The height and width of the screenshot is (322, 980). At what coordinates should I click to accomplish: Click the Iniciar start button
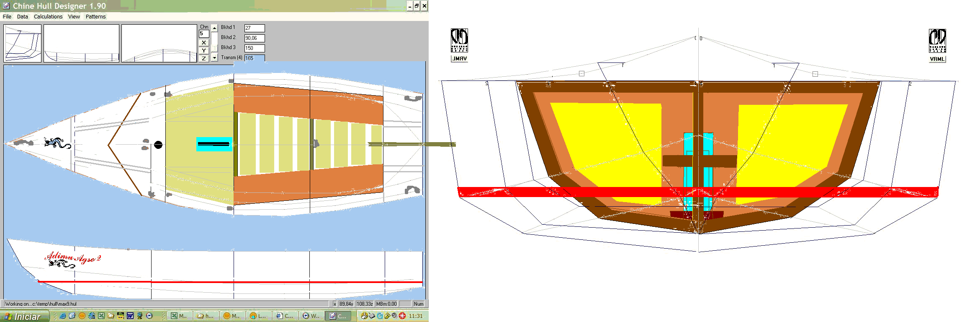pyautogui.click(x=25, y=316)
